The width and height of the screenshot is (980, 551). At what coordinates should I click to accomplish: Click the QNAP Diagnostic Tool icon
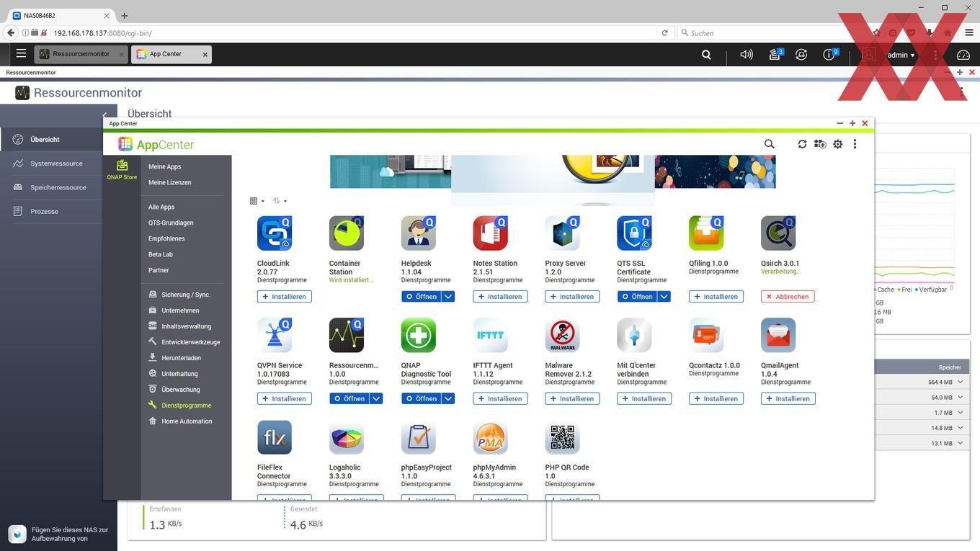tap(419, 336)
